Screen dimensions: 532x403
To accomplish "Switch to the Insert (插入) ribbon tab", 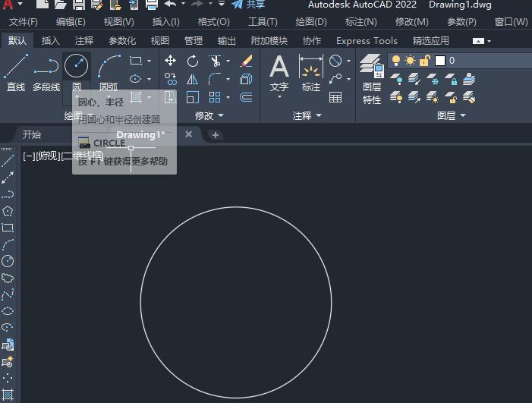I will pos(51,41).
